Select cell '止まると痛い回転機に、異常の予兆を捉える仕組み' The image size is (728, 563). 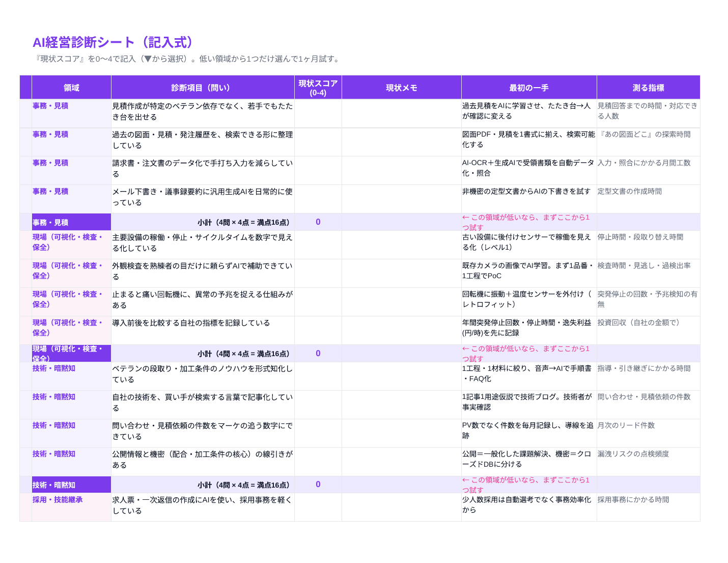click(x=203, y=302)
